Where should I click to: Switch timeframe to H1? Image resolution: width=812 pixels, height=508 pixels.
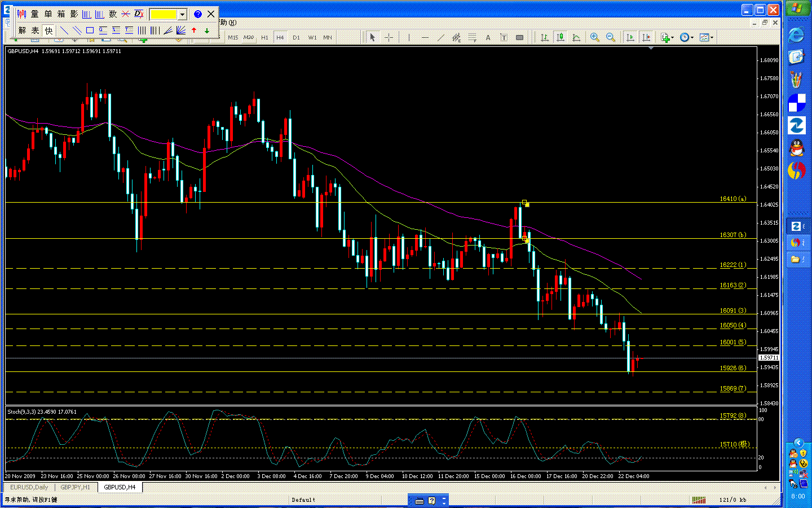(x=264, y=37)
